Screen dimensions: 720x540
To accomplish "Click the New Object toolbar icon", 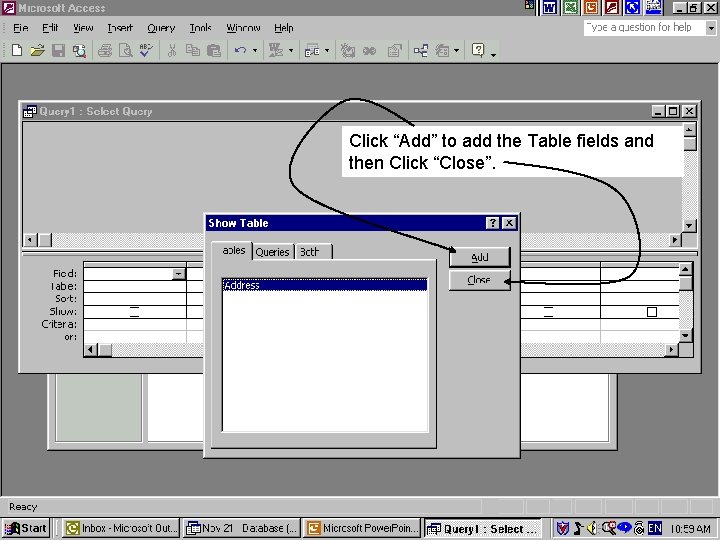I will (x=442, y=50).
